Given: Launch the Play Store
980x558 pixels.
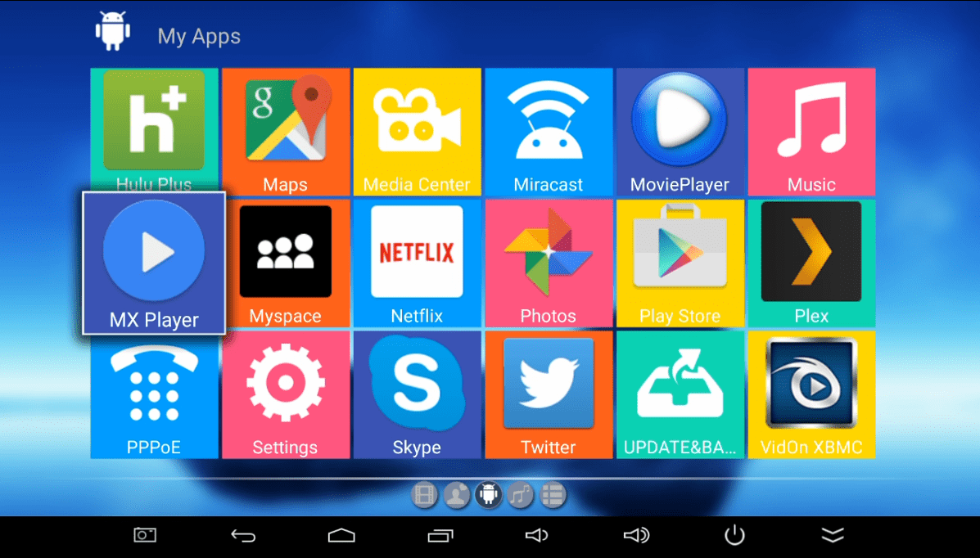Looking at the screenshot, I should (x=680, y=263).
